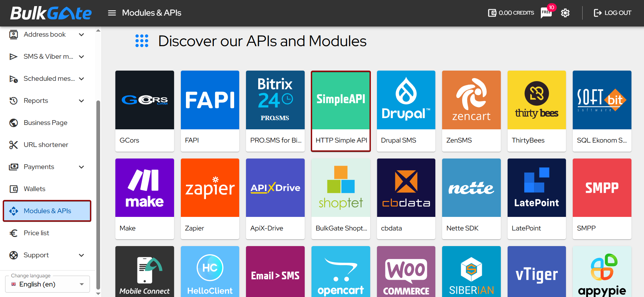The width and height of the screenshot is (644, 297).
Task: Click the Wallets icon in sidebar
Action: click(14, 189)
